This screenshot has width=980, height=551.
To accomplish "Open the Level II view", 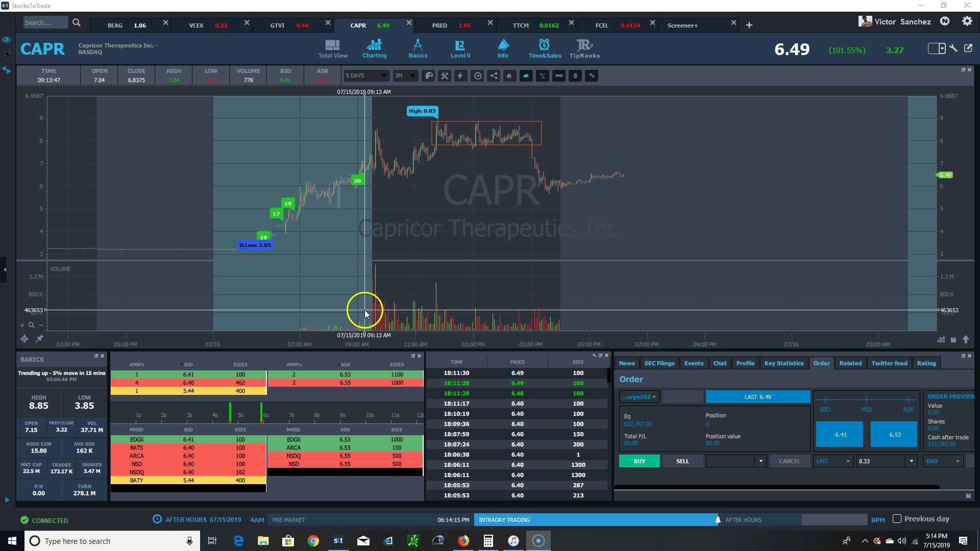I will click(460, 49).
